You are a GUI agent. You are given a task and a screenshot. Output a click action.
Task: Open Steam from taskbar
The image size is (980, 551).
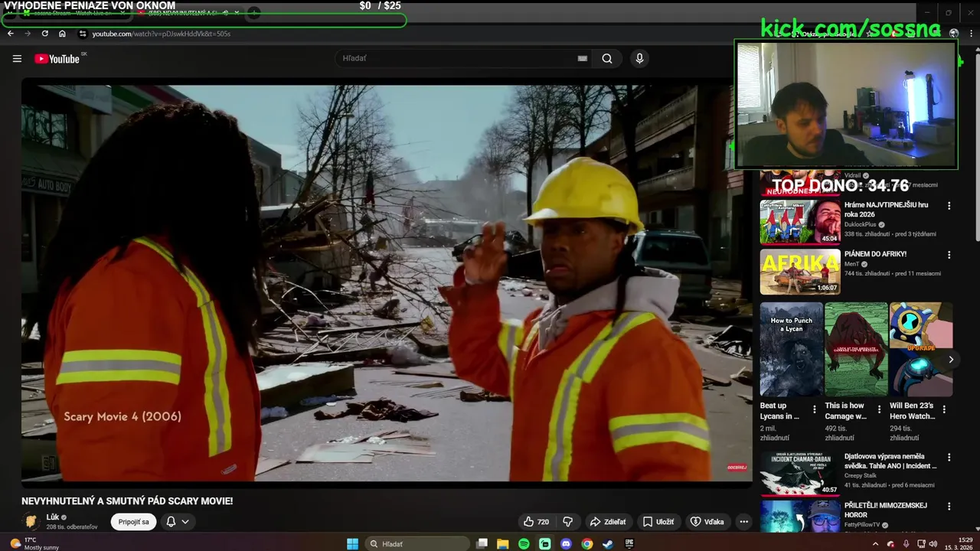click(x=608, y=543)
